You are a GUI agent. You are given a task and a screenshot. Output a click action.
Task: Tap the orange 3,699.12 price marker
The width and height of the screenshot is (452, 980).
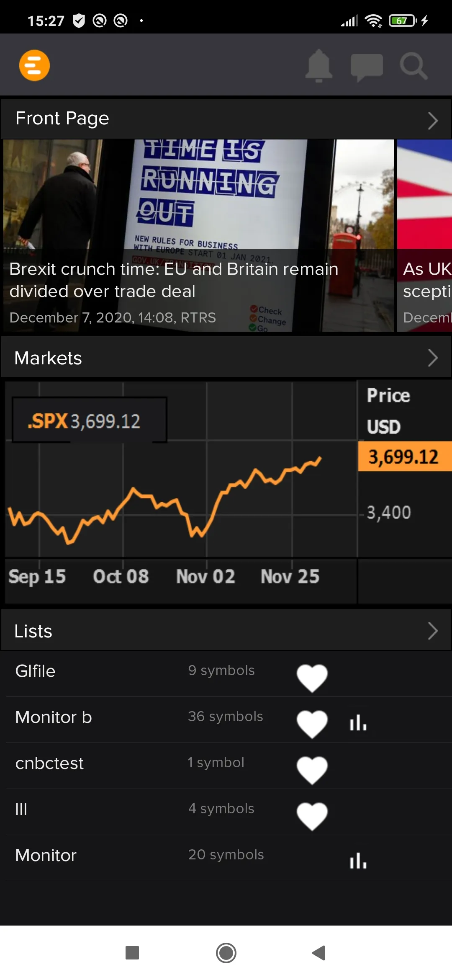tap(404, 456)
